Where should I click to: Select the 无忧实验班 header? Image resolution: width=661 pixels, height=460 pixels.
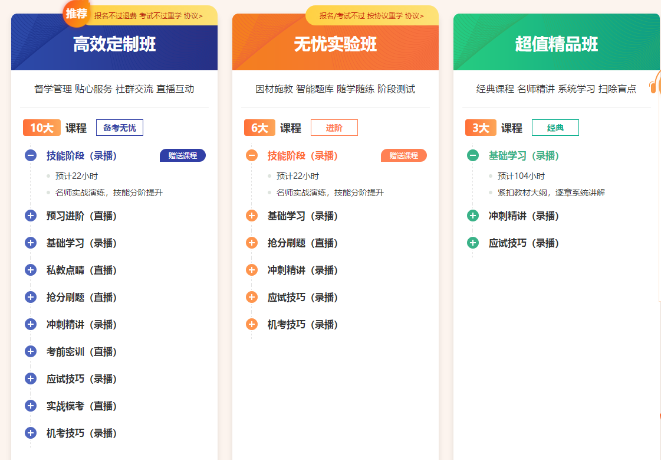[x=335, y=45]
